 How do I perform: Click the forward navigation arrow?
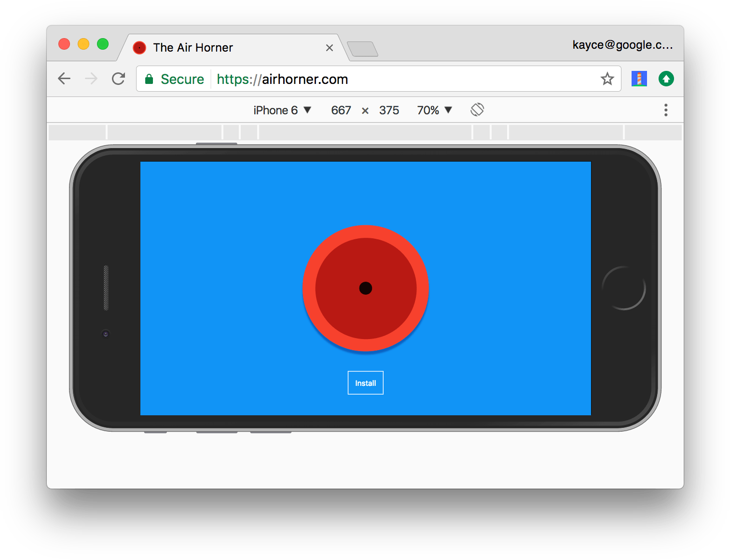pos(91,79)
